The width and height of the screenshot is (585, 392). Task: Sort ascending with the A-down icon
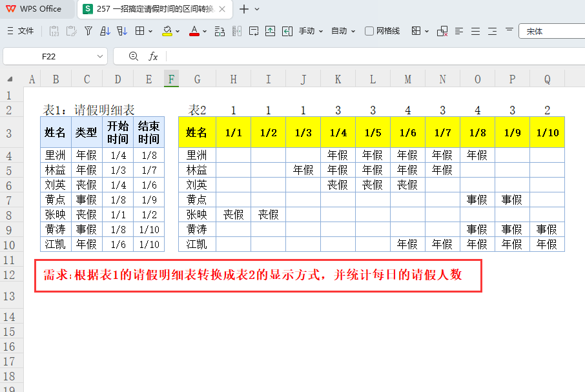pyautogui.click(x=105, y=31)
